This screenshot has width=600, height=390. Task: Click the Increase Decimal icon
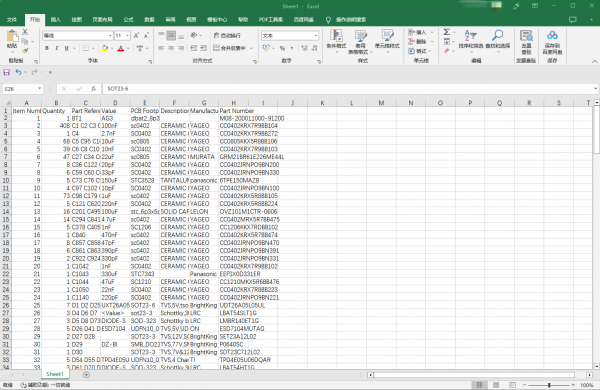coord(304,48)
